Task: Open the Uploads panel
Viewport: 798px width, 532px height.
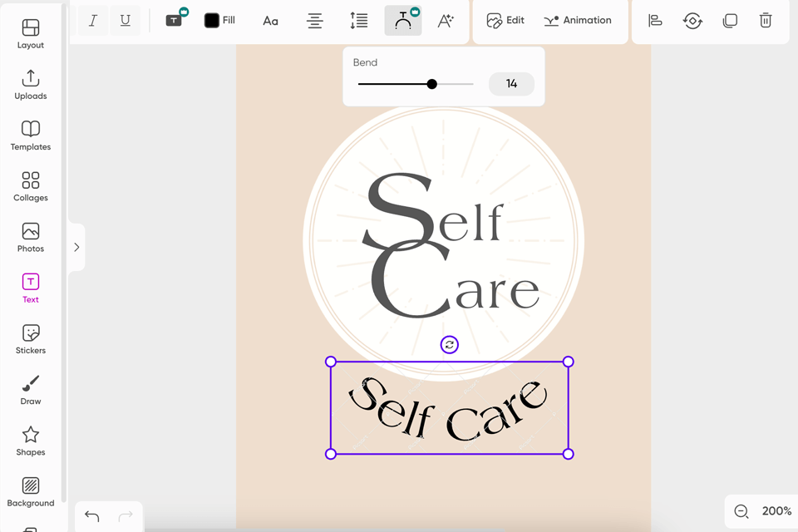Action: [x=31, y=85]
